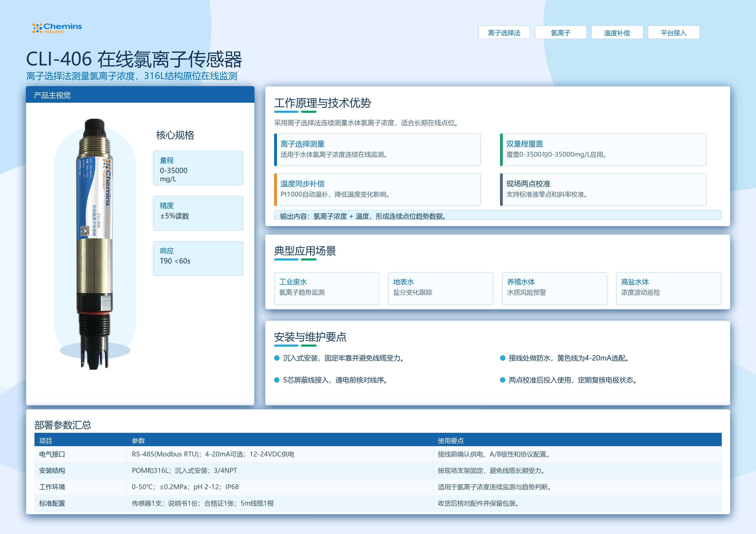Click the bullet text 两点校准后投入使用，定期复核电极状态
The width and height of the screenshot is (756, 534).
(x=573, y=380)
